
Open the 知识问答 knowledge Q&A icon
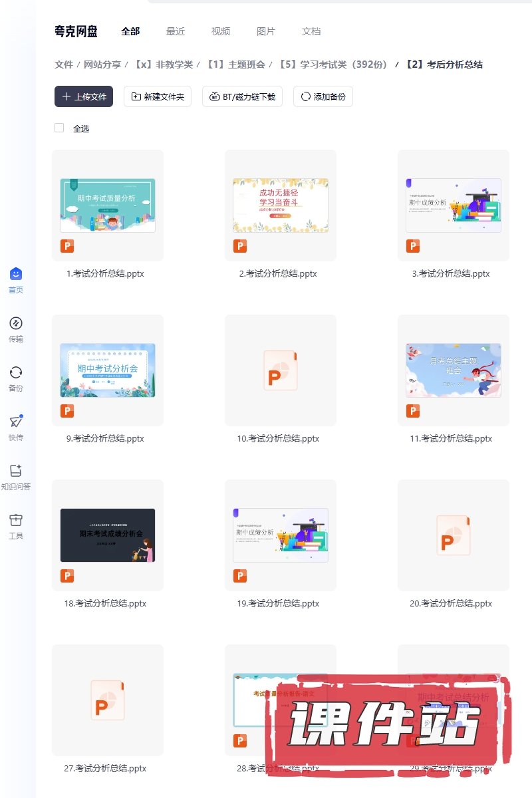click(x=16, y=471)
